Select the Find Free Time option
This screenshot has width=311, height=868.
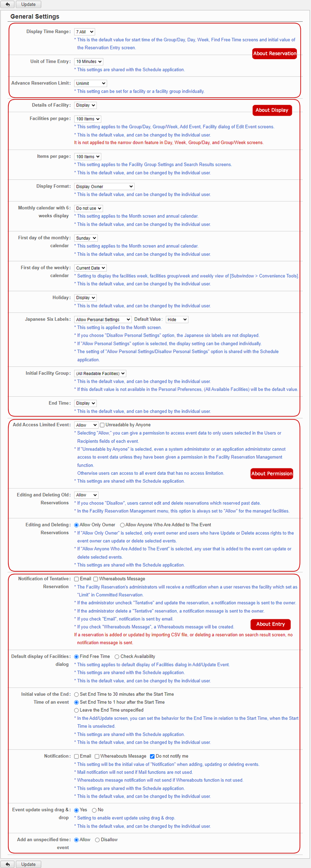[76, 657]
